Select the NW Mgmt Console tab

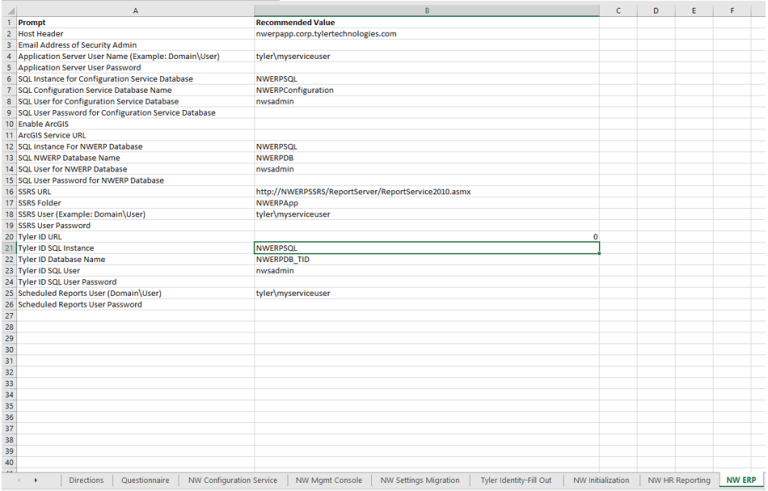pos(329,480)
